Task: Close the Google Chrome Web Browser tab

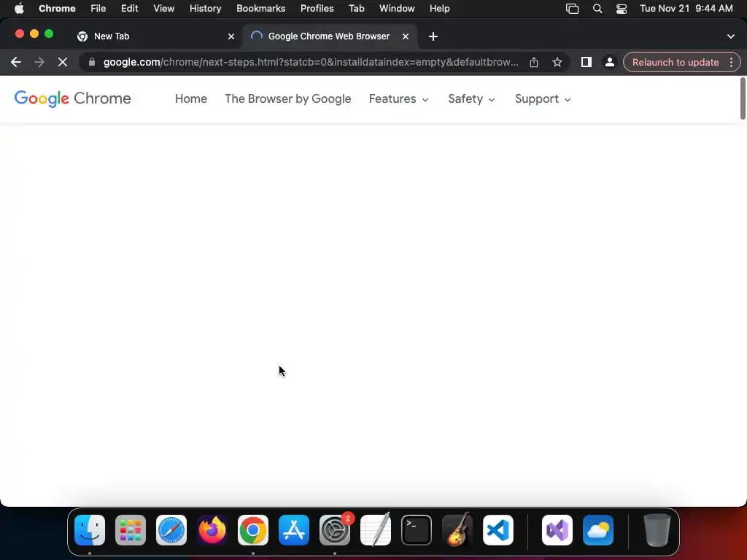Action: 406,36
